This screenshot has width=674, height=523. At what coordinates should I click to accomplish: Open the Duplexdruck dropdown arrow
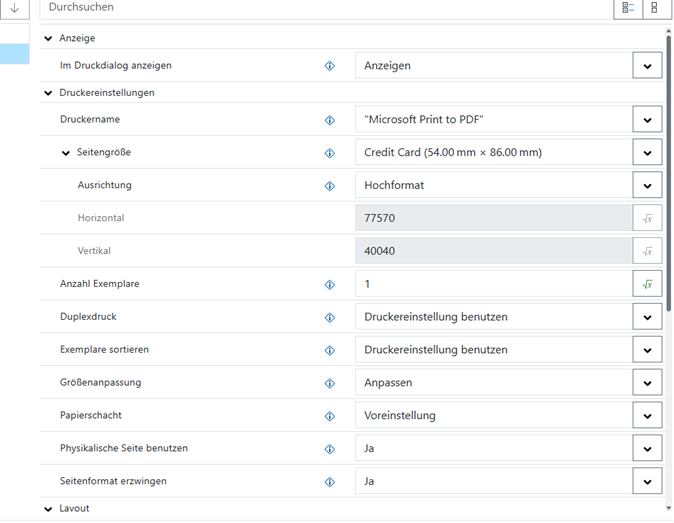pos(647,317)
